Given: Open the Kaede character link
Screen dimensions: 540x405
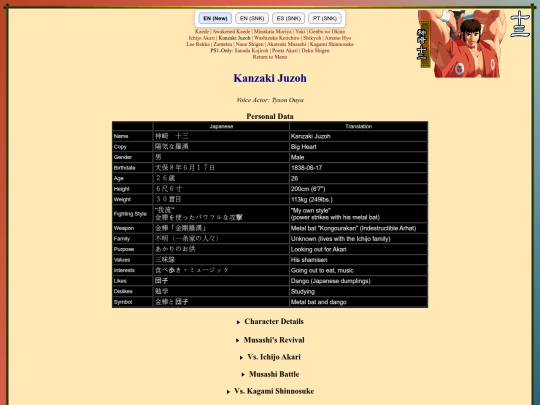Looking at the screenshot, I should coord(202,31).
